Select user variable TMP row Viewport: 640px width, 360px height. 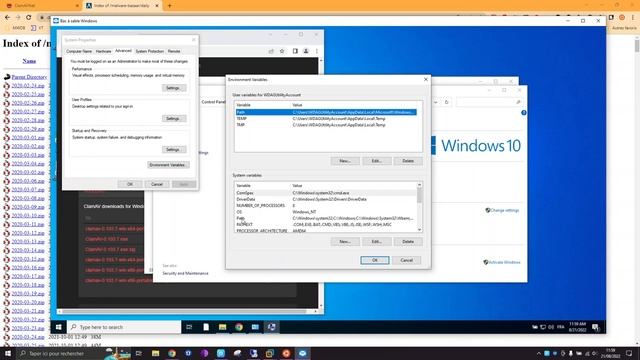(326, 125)
